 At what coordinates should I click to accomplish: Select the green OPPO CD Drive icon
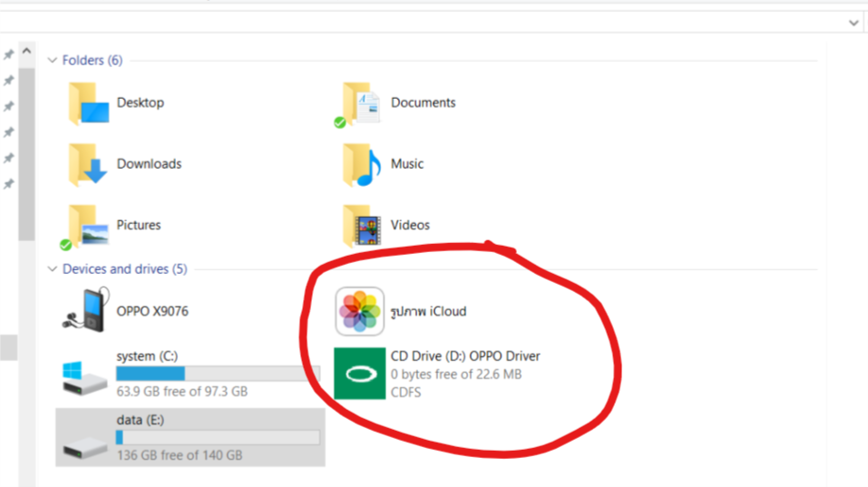(360, 374)
